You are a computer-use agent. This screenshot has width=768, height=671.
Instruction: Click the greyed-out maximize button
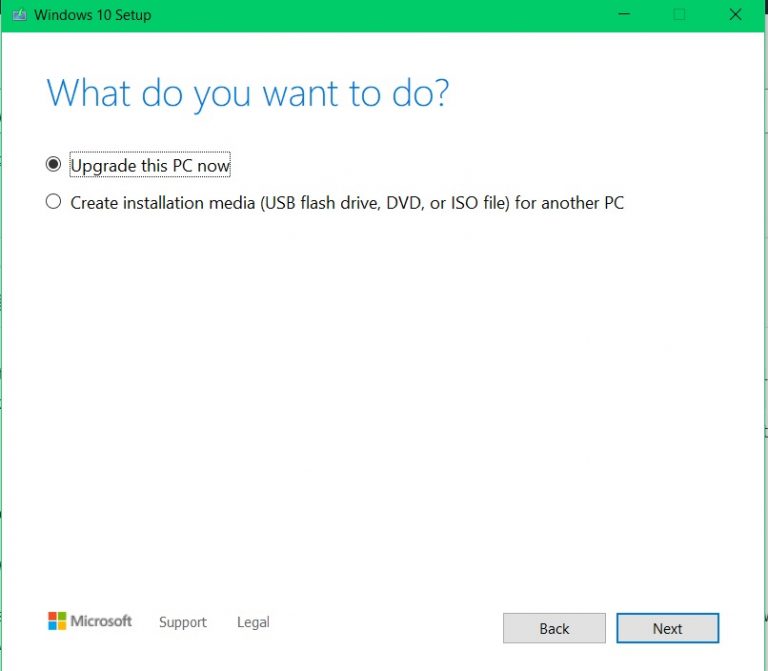(x=680, y=15)
